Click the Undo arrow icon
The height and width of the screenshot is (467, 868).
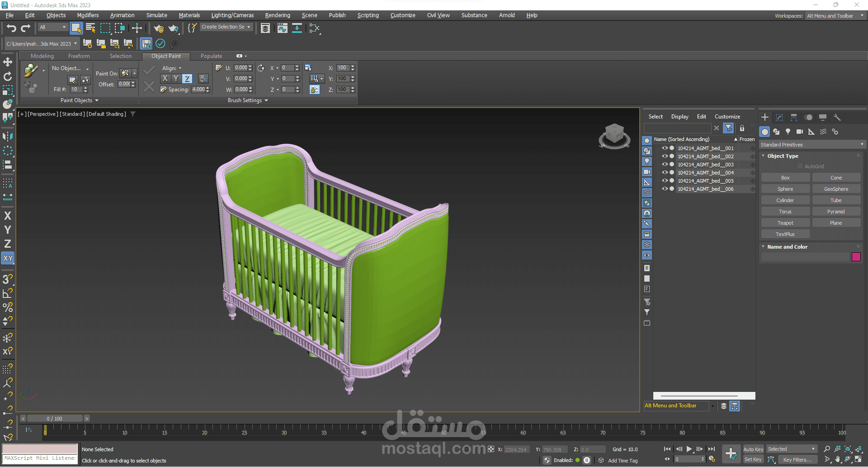(11, 28)
